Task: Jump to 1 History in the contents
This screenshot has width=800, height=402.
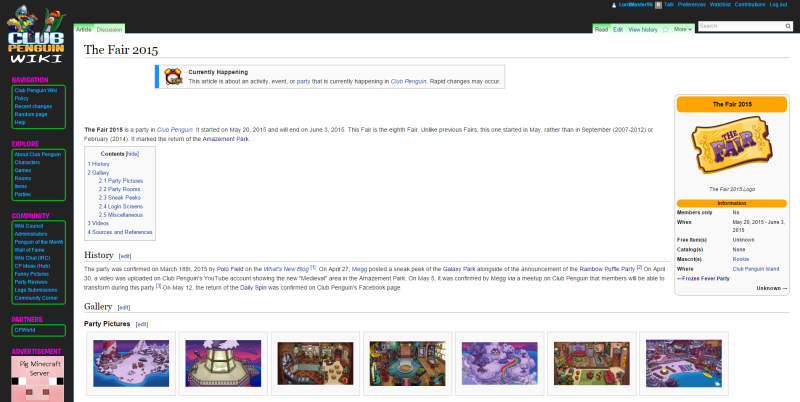Action: 98,164
